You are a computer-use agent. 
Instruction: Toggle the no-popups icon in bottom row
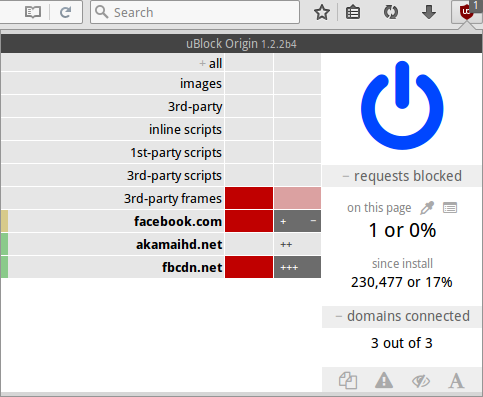348,380
